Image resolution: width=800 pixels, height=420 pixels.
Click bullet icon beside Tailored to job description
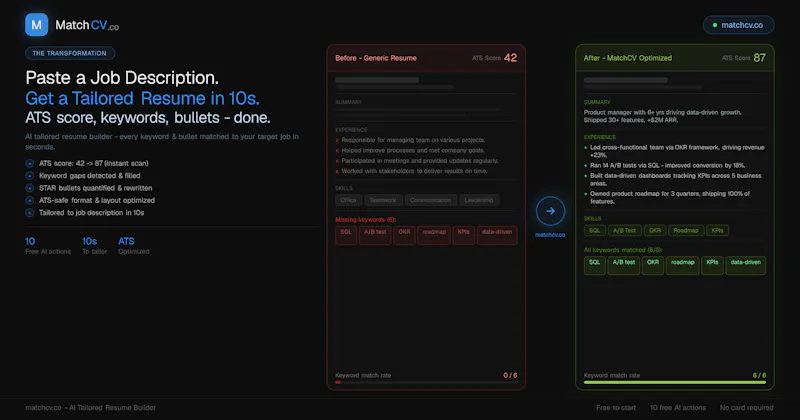pos(30,213)
